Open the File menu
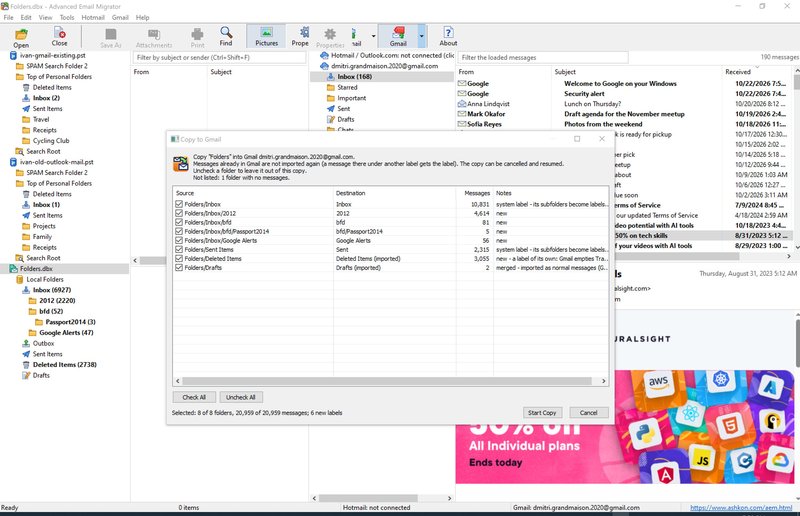This screenshot has height=516, width=800. (9, 17)
